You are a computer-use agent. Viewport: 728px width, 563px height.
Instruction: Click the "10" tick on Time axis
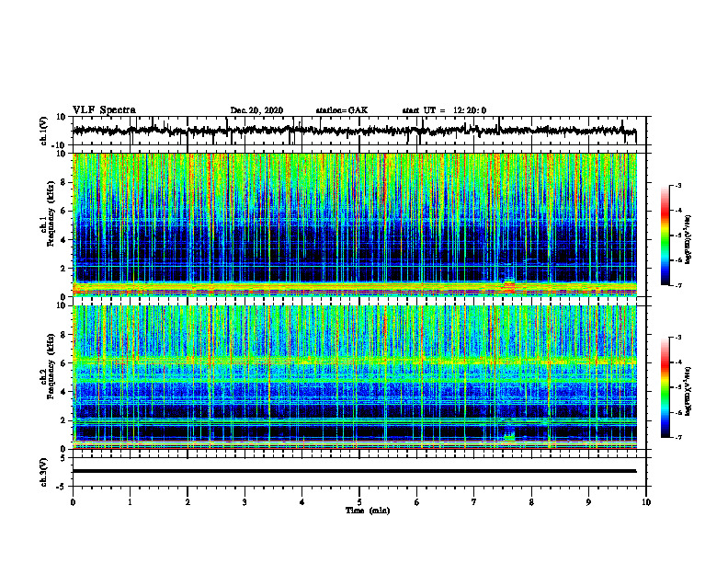pyautogui.click(x=646, y=502)
